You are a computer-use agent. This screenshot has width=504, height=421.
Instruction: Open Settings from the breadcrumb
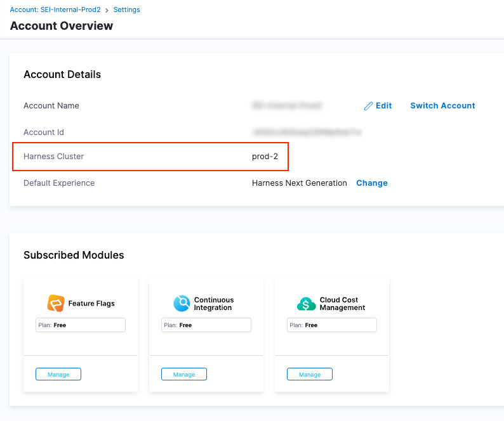[x=127, y=10]
